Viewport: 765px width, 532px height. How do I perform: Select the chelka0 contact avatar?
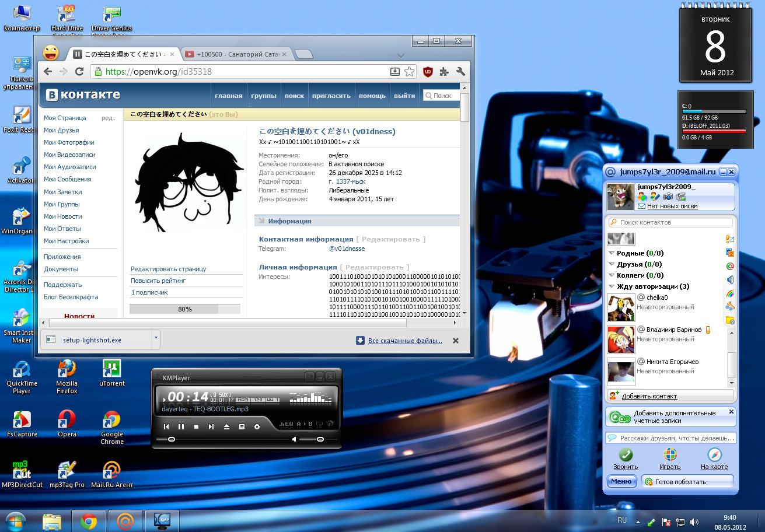(621, 307)
